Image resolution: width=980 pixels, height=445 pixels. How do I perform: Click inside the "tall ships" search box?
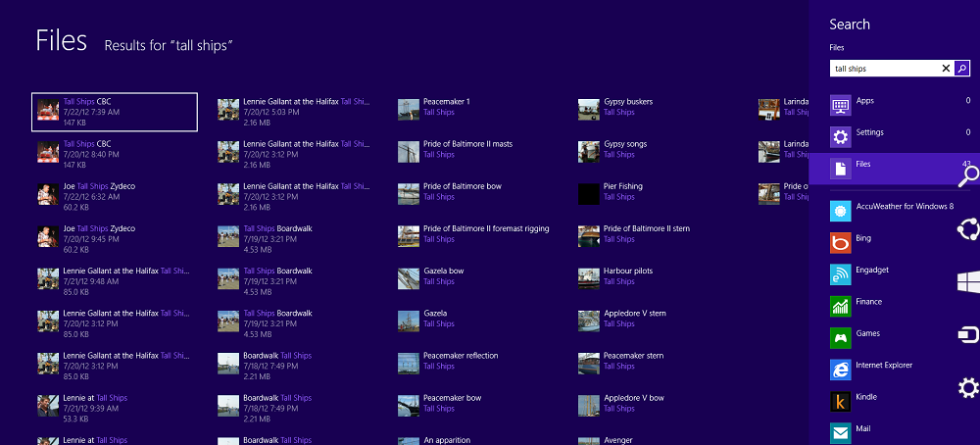pyautogui.click(x=884, y=69)
